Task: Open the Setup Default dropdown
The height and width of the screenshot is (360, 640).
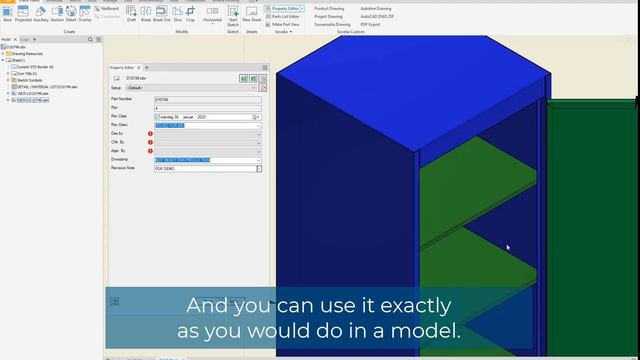Action: (x=191, y=88)
